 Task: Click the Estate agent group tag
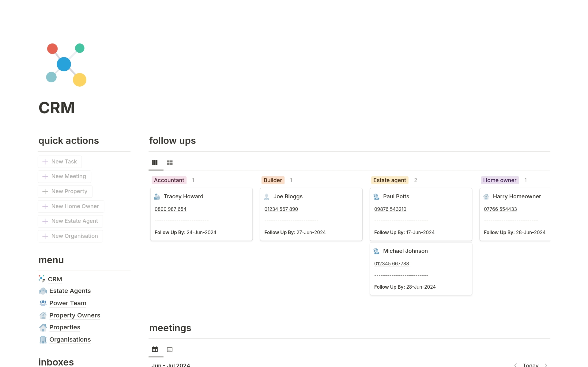390,180
